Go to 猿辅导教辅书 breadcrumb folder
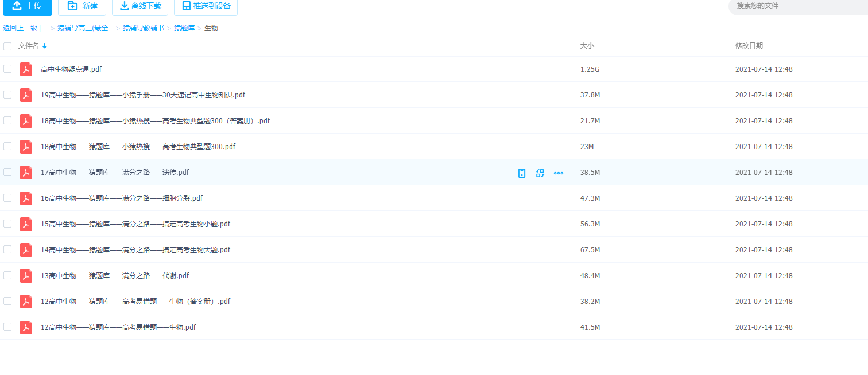The width and height of the screenshot is (868, 375). pos(144,28)
